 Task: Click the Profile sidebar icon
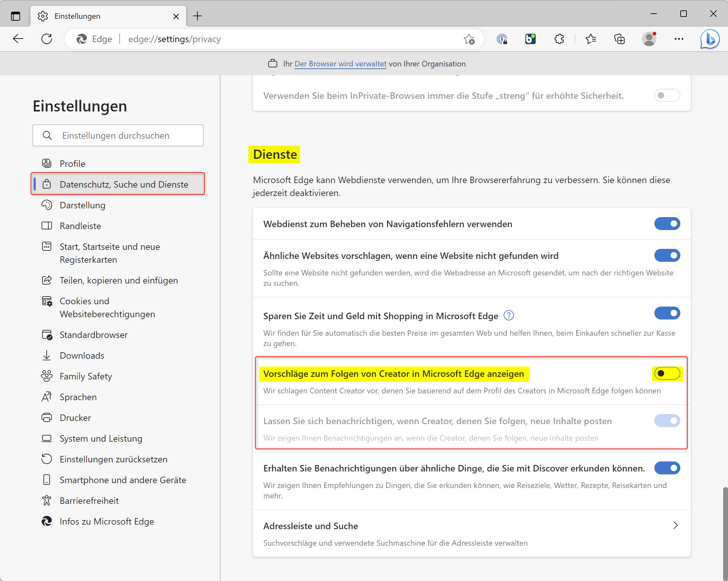point(47,163)
